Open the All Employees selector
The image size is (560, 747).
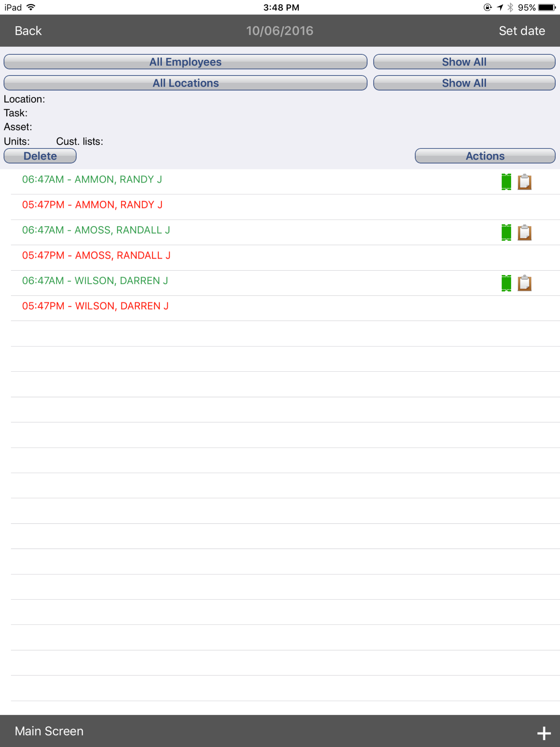click(x=185, y=62)
